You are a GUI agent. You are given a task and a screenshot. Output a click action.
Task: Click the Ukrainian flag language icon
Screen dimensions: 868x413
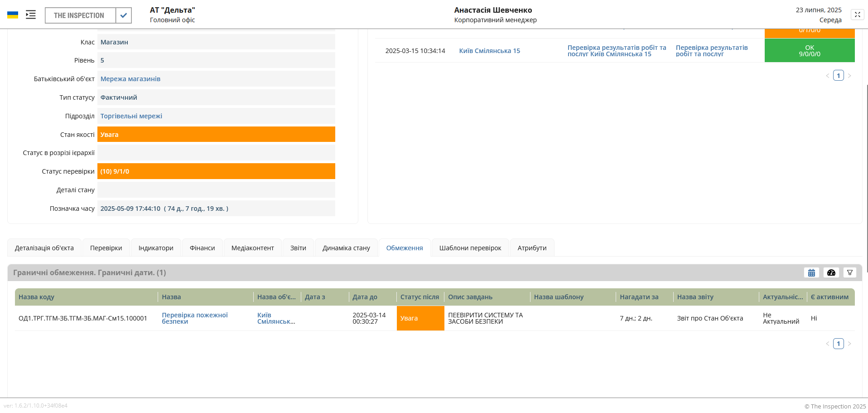pyautogui.click(x=13, y=15)
